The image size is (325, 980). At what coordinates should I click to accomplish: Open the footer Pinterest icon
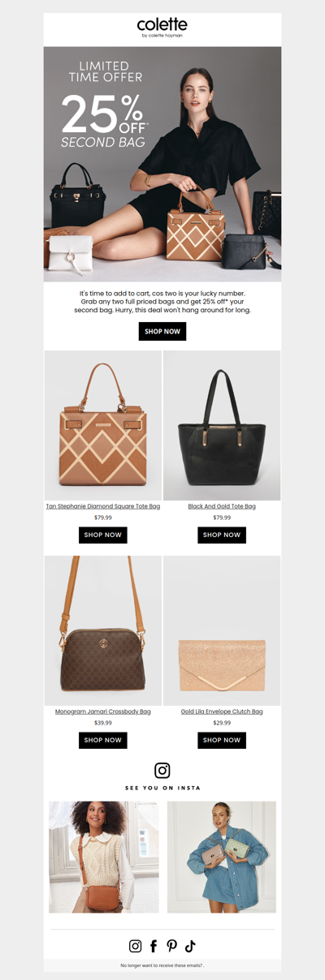pos(172,946)
